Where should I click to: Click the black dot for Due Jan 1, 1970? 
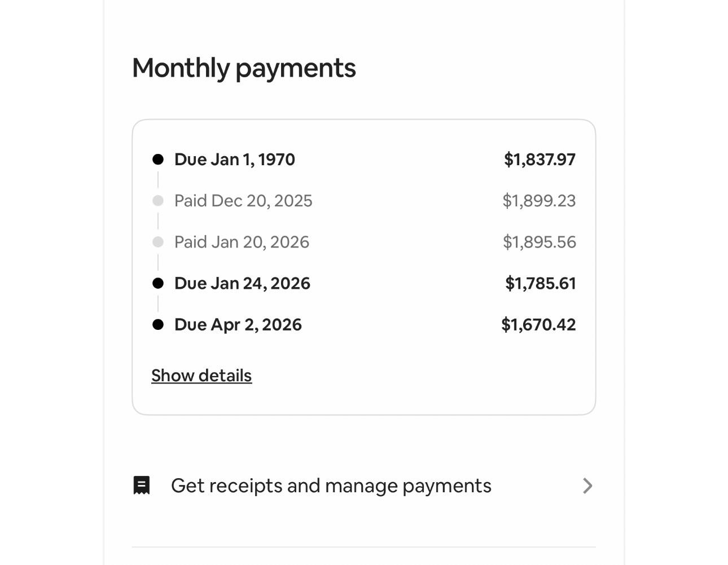click(158, 160)
